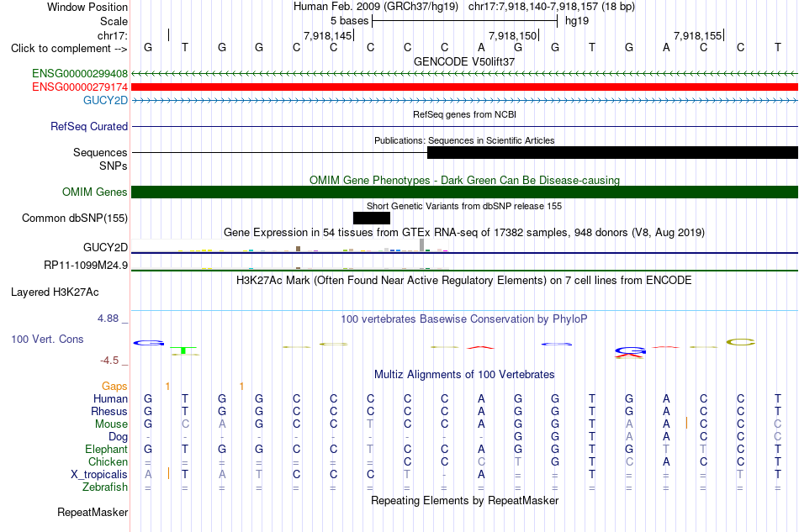Select the green ENSG00000299408 gene label
799x532 pixels.
[80, 74]
